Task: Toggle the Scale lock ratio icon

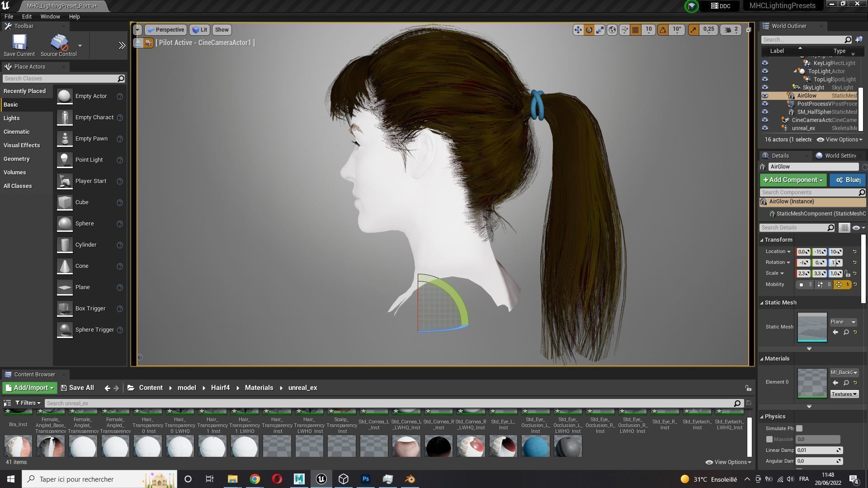Action: pos(847,274)
